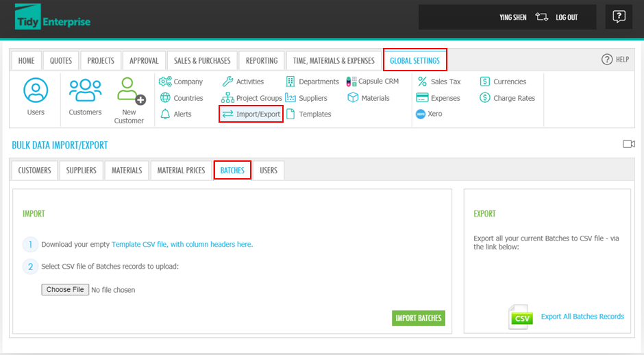644x355 pixels.
Task: Switch to the Suppliers import tab
Action: click(x=81, y=170)
